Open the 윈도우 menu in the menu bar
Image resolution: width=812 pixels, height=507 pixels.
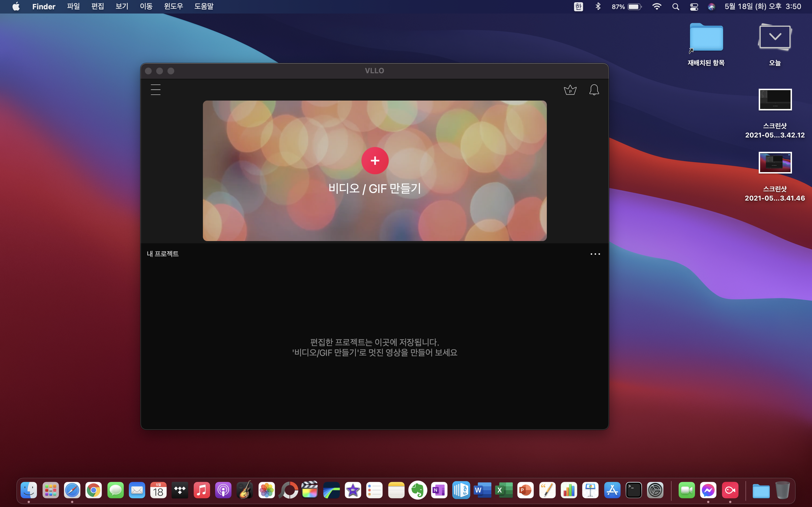[173, 6]
